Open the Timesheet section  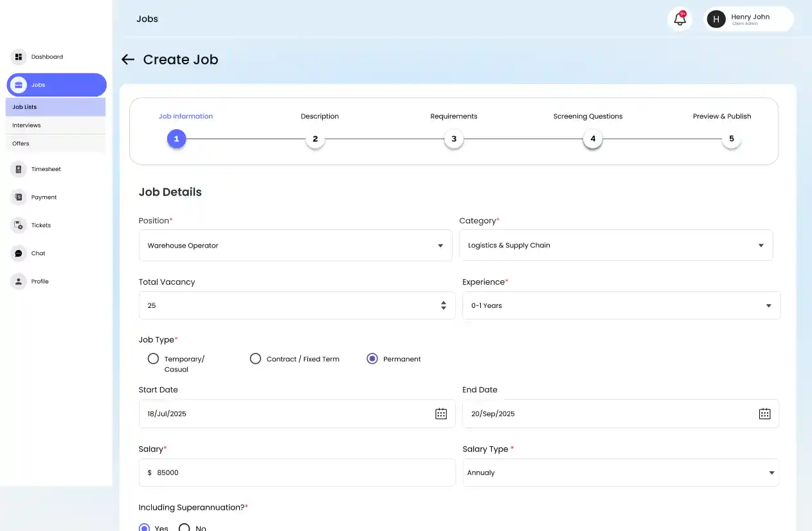pyautogui.click(x=46, y=168)
